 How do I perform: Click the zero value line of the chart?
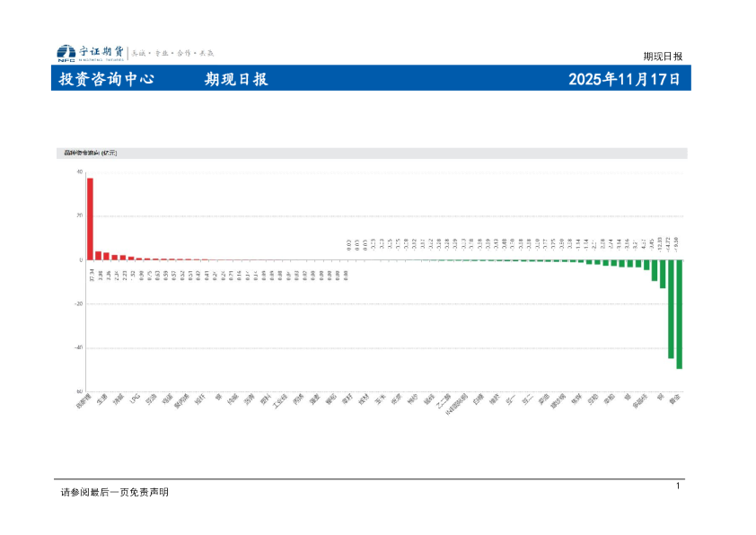click(359, 259)
